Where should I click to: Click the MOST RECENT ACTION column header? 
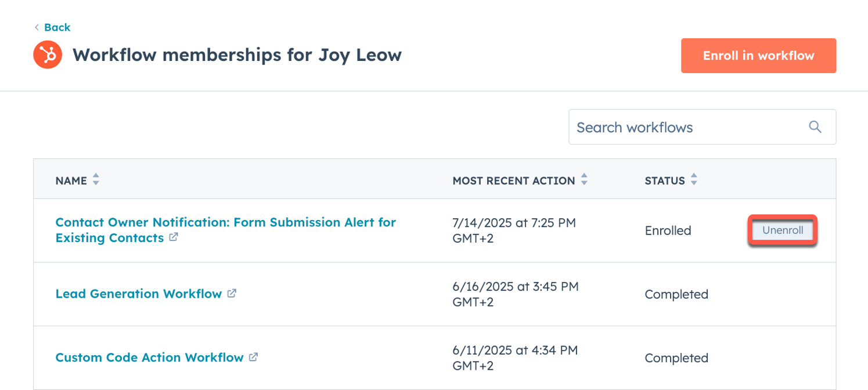click(x=513, y=180)
